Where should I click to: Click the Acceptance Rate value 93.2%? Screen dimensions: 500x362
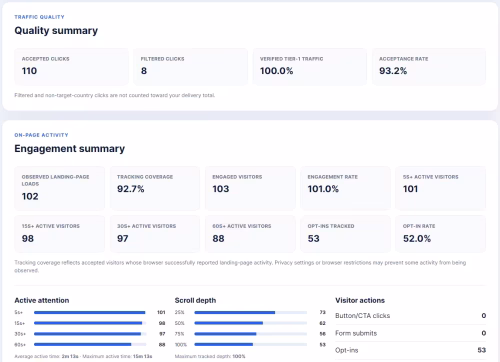pos(393,71)
